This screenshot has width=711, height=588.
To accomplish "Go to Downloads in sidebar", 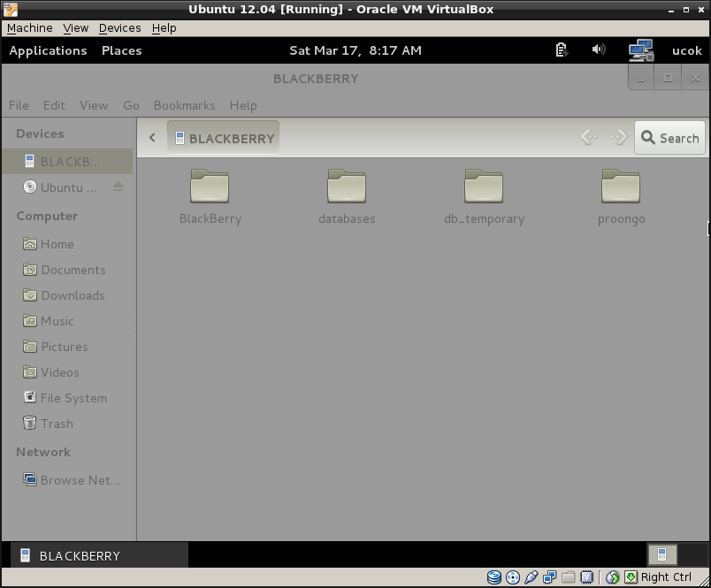I will point(67,295).
